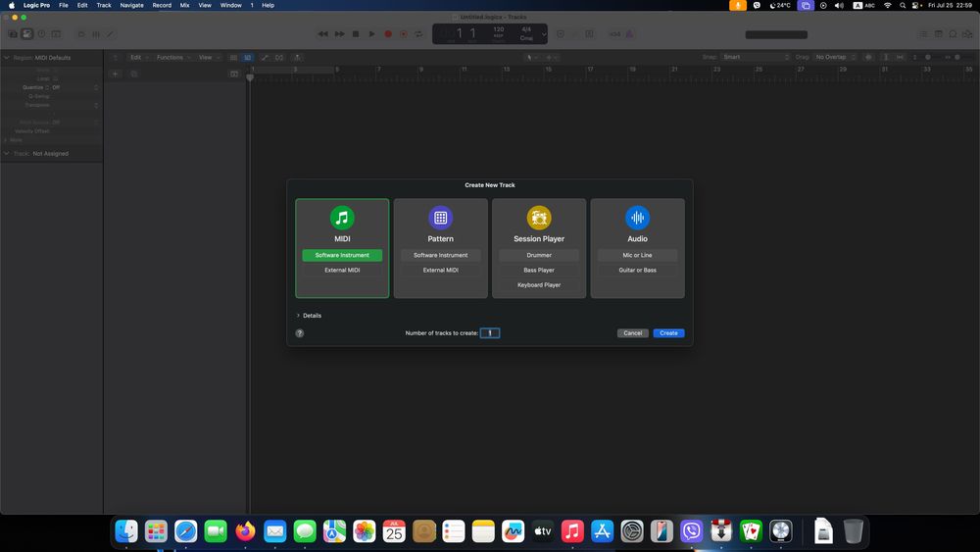Screen dimensions: 980x552
Task: Open the Editors scissors icon
Action: coord(110,33)
